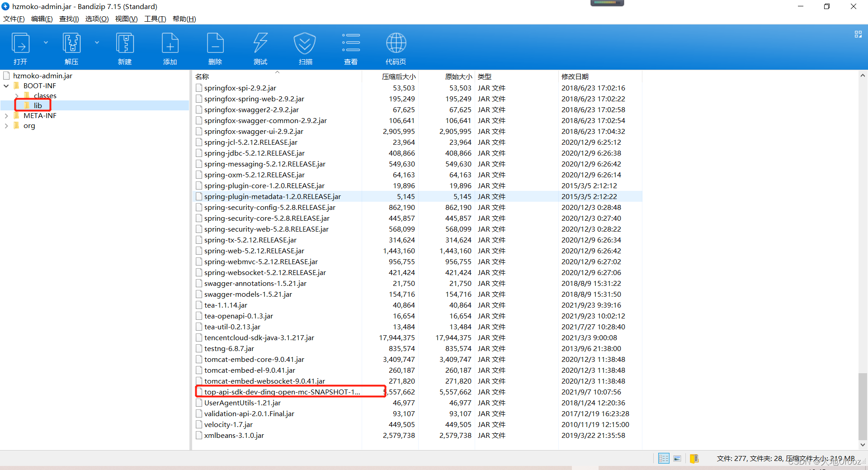Select tencentcloud-sdk-java-3.1.217.jar in file list
This screenshot has width=868, height=470.
pos(259,337)
